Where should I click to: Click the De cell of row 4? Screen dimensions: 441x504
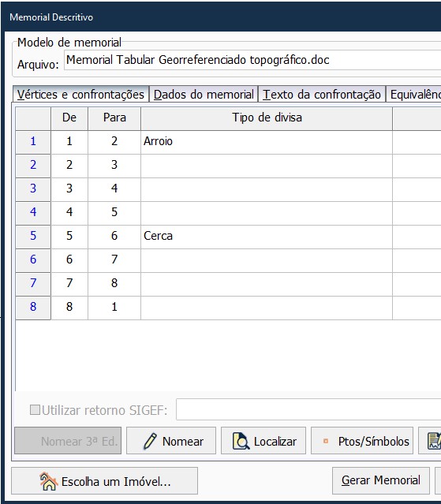click(x=69, y=212)
